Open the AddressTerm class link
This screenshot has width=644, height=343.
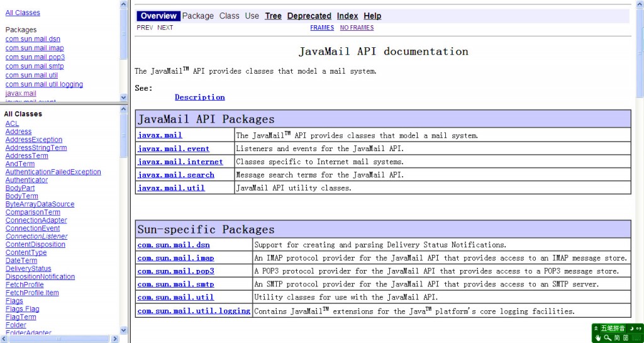(26, 155)
